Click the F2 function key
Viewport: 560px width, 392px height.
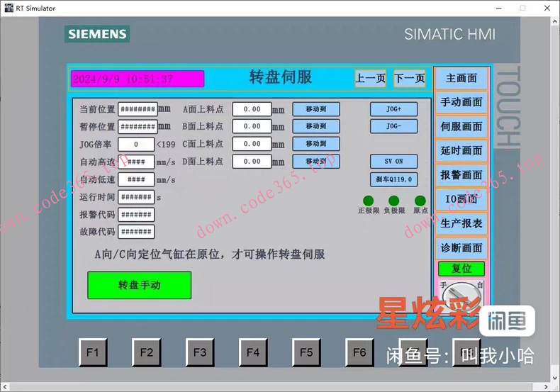146,352
